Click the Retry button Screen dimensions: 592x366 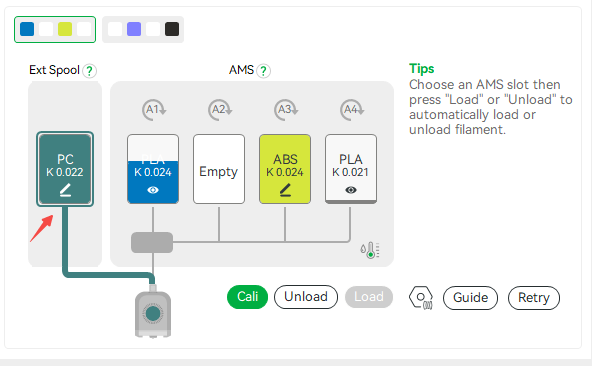tap(534, 298)
